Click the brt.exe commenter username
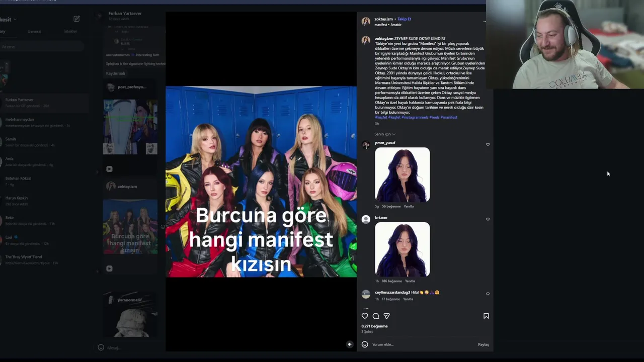 (x=381, y=218)
